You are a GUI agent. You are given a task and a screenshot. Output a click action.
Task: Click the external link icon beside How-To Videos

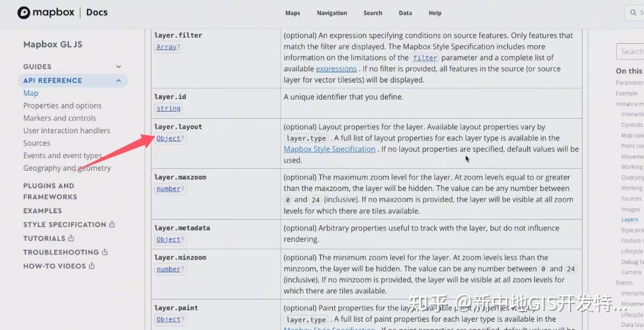point(91,267)
